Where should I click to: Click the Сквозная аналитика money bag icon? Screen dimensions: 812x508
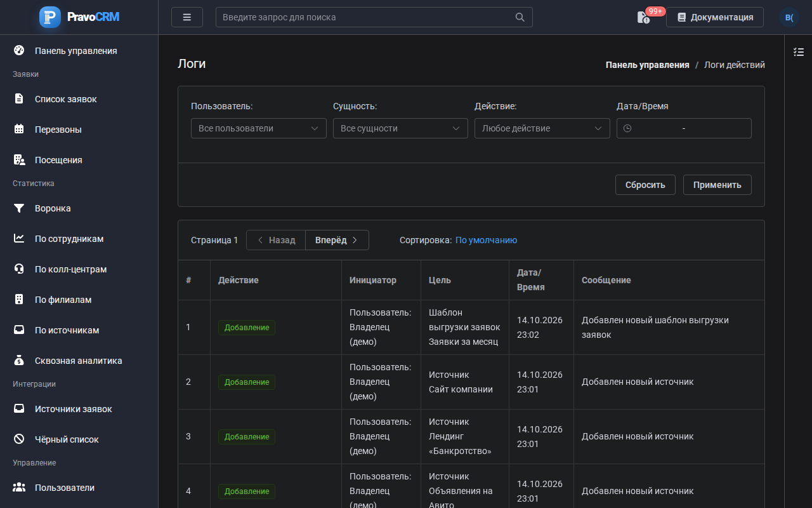(x=19, y=361)
